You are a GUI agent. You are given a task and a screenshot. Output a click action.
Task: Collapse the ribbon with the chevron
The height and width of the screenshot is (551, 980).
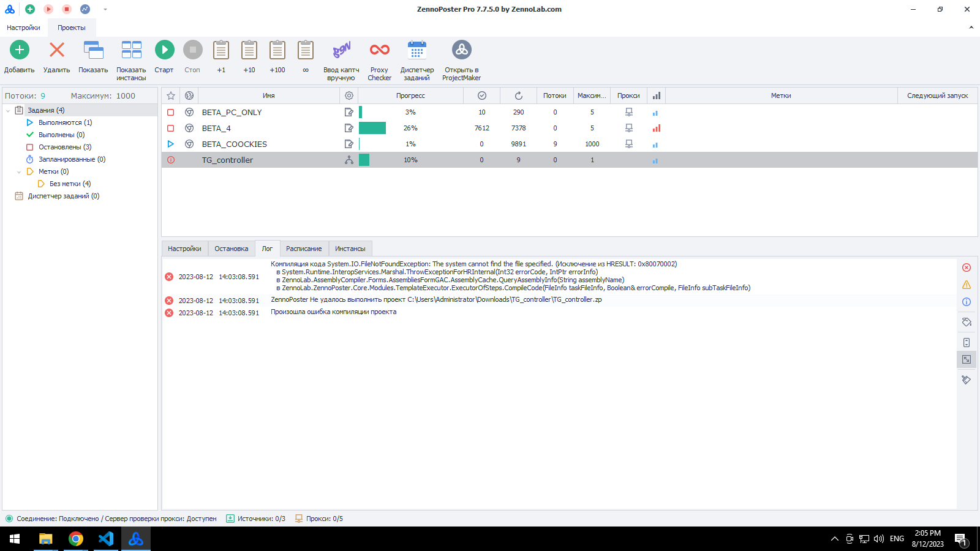(971, 28)
